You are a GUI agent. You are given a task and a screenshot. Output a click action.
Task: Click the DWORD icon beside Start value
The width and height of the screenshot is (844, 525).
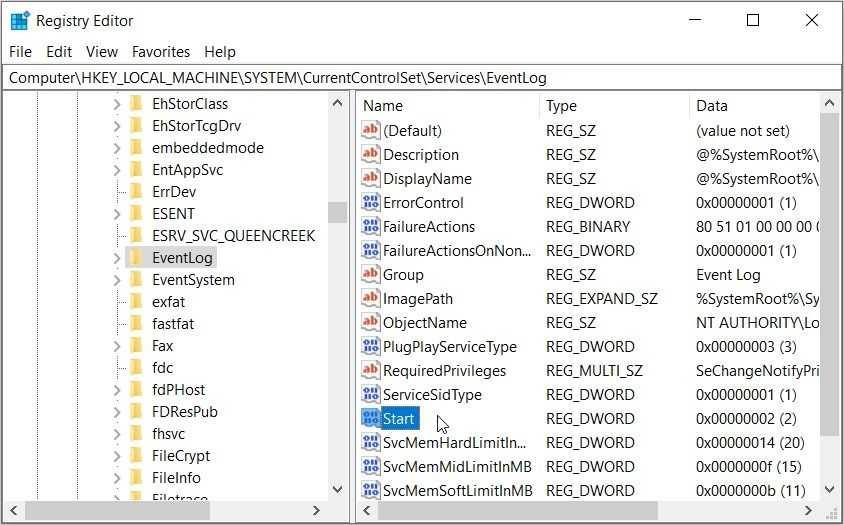tap(370, 419)
